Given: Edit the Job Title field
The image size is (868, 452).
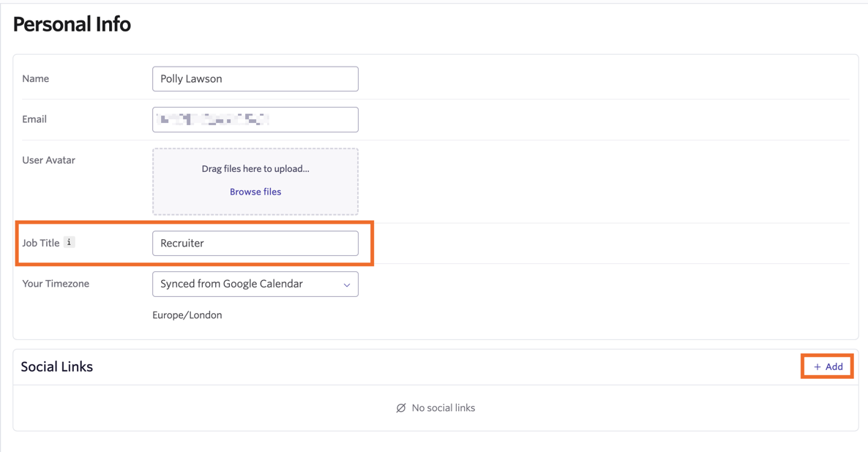Looking at the screenshot, I should (255, 243).
